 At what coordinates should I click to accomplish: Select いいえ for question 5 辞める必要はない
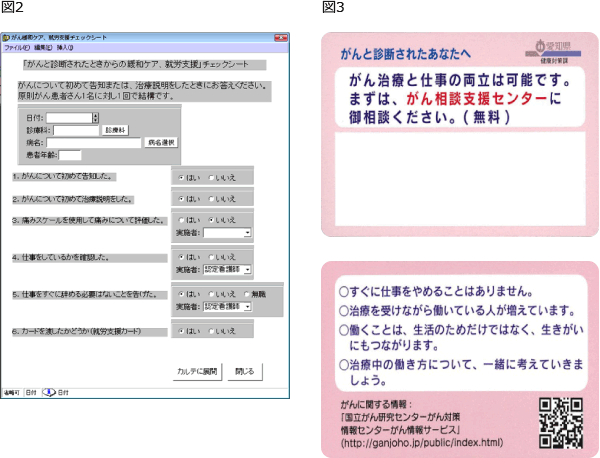(211, 294)
